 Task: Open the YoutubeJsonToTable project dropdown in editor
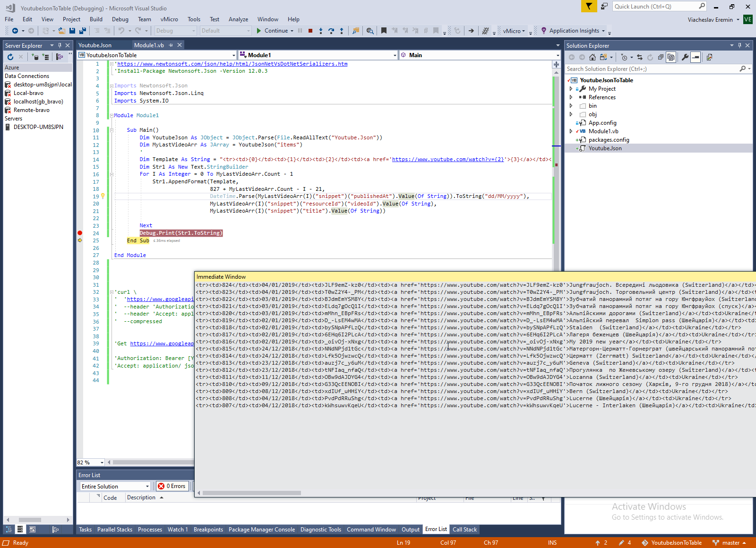click(x=157, y=55)
